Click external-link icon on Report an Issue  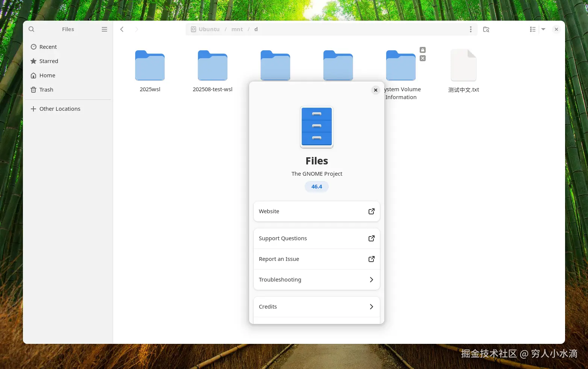tap(372, 259)
